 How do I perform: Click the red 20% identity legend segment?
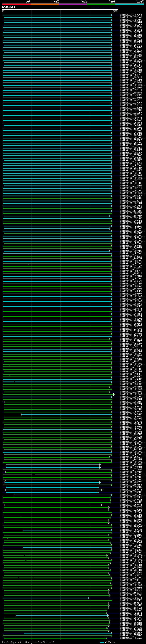[16, 4]
